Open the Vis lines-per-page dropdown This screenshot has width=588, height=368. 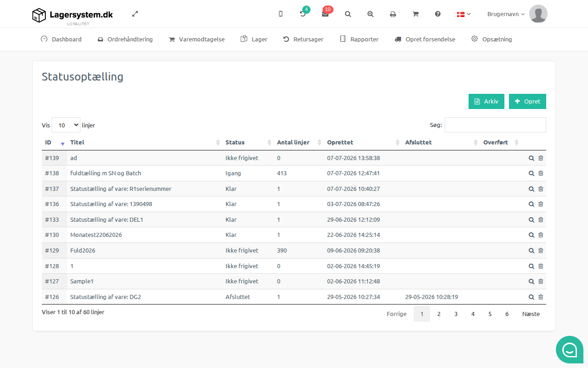tap(66, 125)
